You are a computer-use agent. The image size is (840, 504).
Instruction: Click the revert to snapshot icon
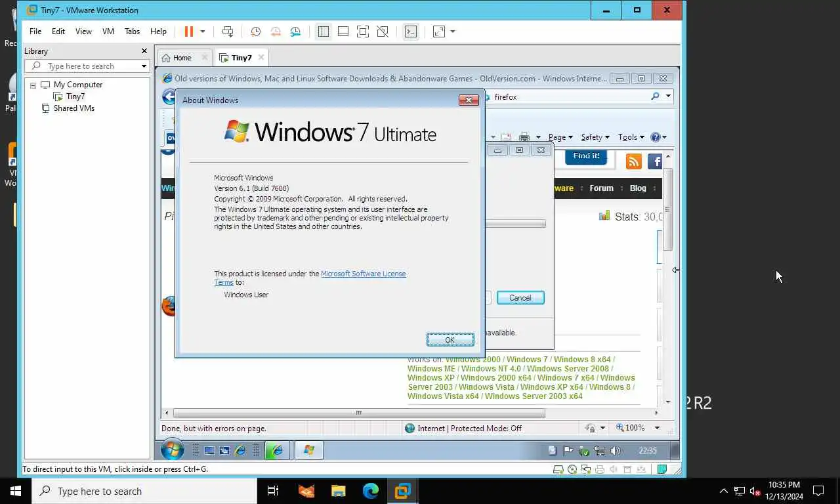pos(276,31)
